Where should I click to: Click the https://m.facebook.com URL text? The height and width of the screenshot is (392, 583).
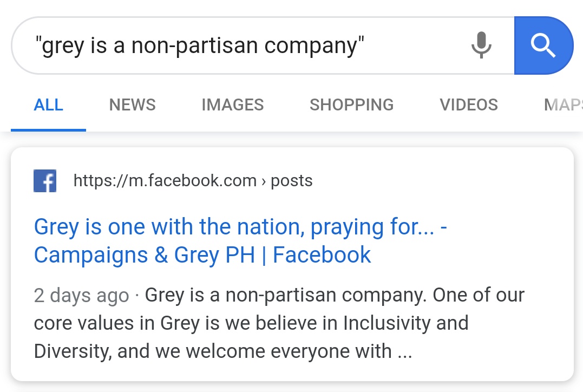click(x=165, y=180)
